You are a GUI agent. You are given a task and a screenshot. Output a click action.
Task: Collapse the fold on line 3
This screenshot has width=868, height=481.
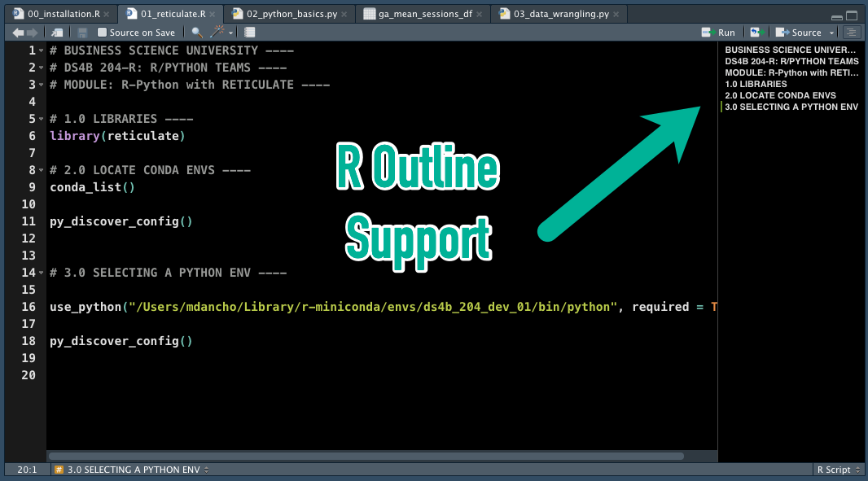click(41, 85)
